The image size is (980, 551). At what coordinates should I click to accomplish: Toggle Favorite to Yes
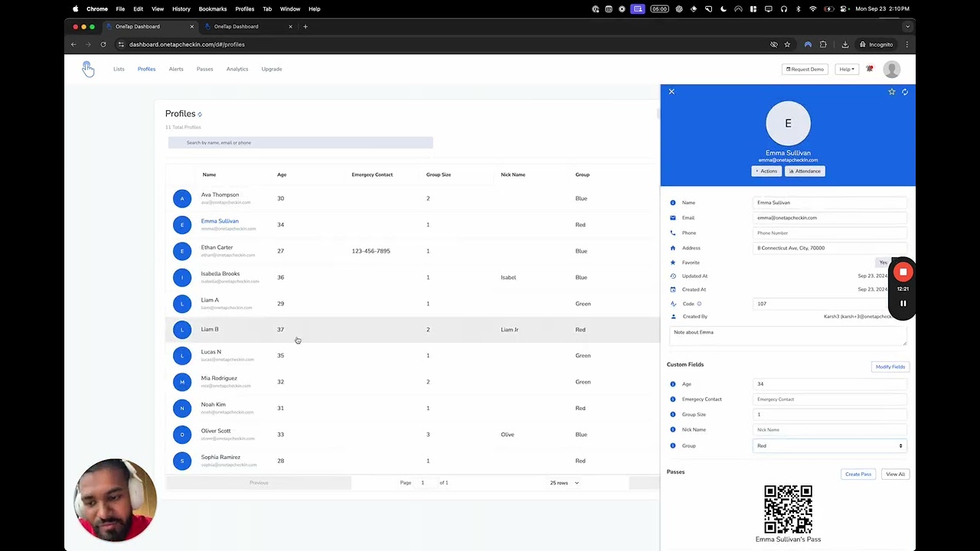pos(883,262)
